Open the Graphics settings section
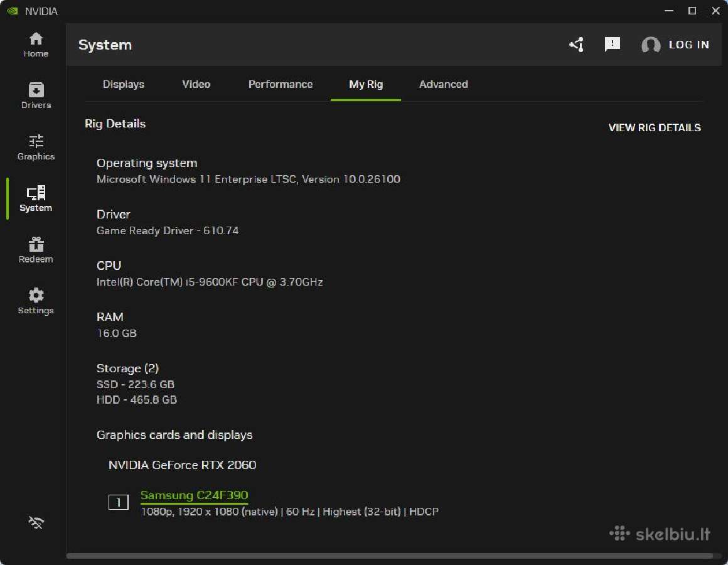Screen dimensions: 728x565 point(36,148)
